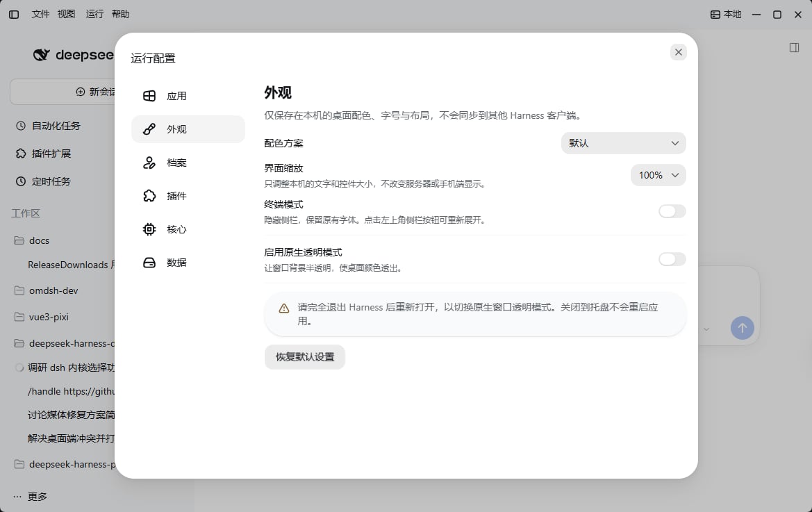Open the 文件 menu
This screenshot has height=512, width=812.
click(40, 14)
